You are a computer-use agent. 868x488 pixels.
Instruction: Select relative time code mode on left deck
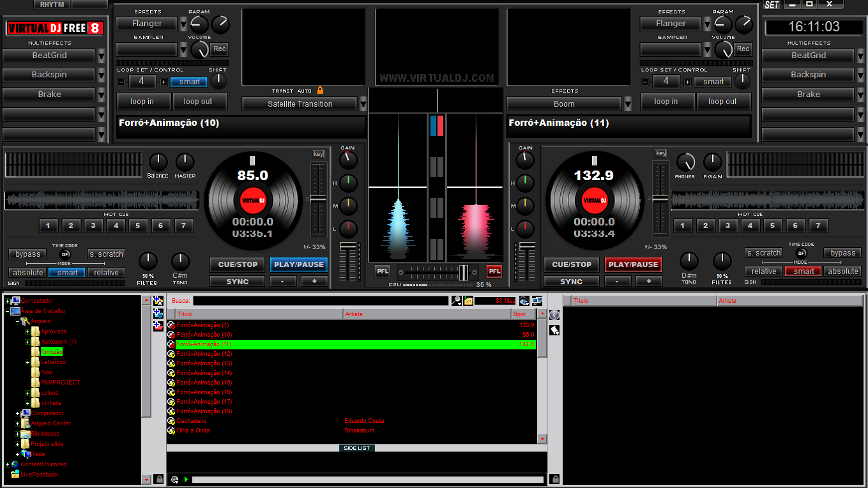[x=106, y=272]
